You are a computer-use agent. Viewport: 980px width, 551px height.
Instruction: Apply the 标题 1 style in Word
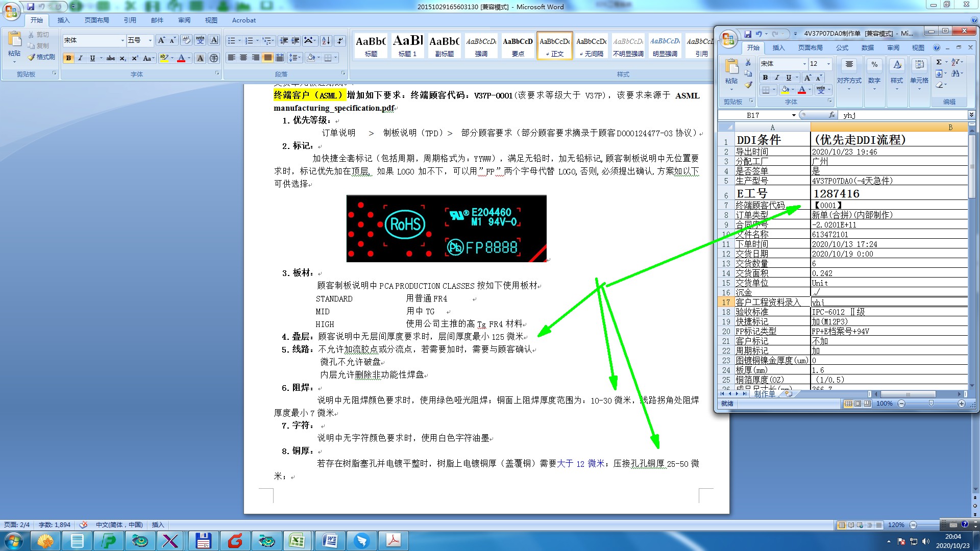click(408, 46)
